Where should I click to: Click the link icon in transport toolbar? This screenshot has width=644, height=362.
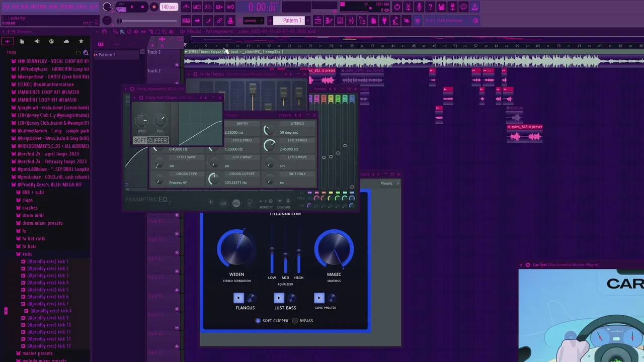[219, 21]
